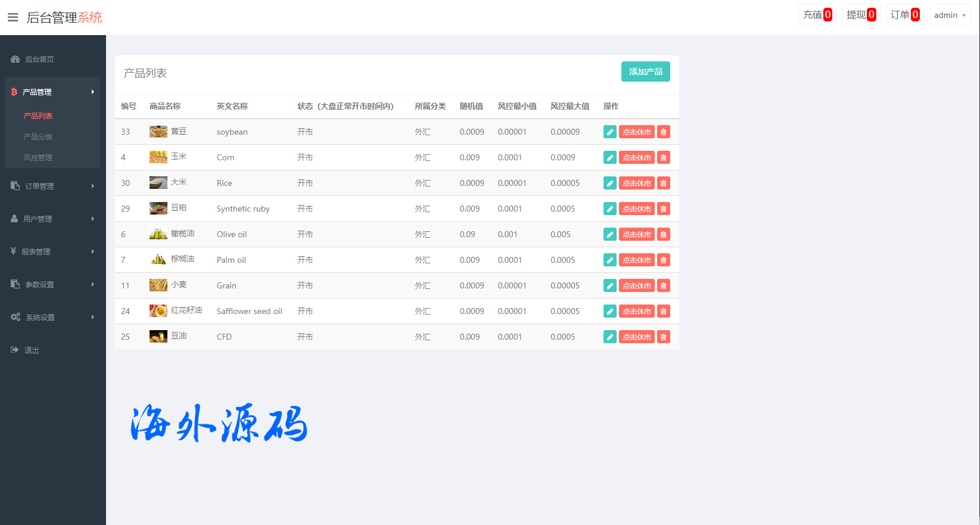Select 风控管理 in the sidebar
This screenshot has height=525, width=980.
(x=38, y=158)
